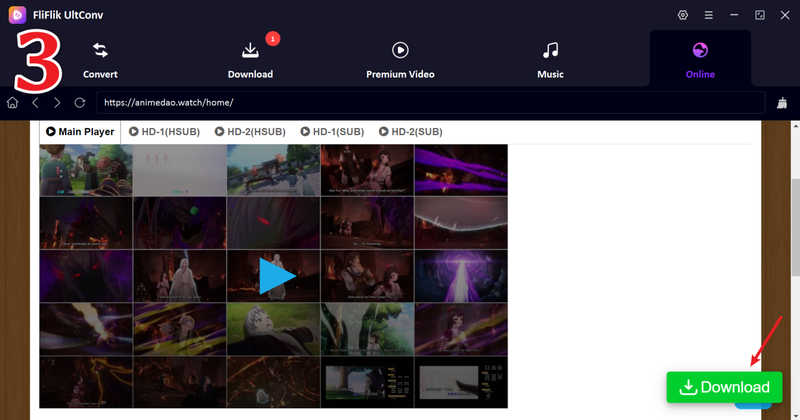The image size is (800, 420).
Task: Switch to the Premium Video tab
Action: 400,61
